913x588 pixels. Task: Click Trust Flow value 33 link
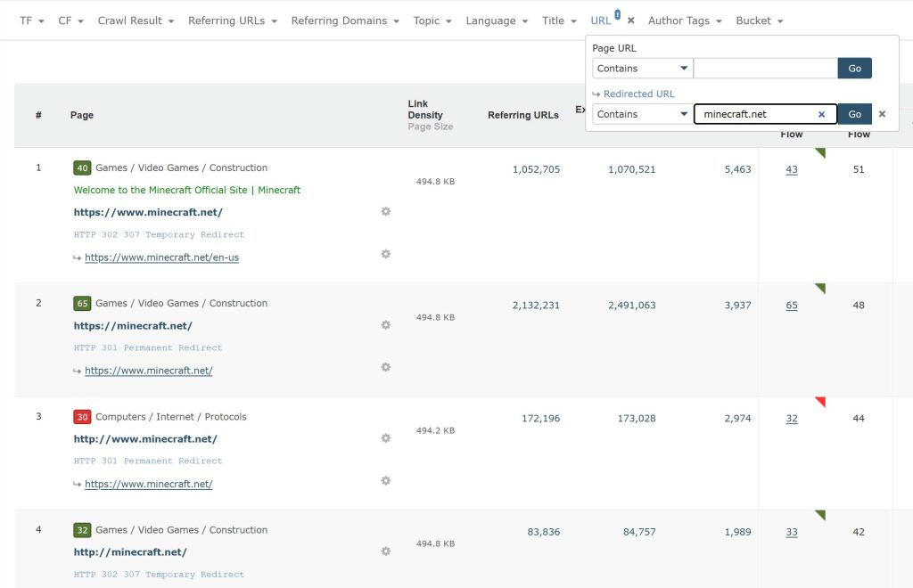[792, 532]
